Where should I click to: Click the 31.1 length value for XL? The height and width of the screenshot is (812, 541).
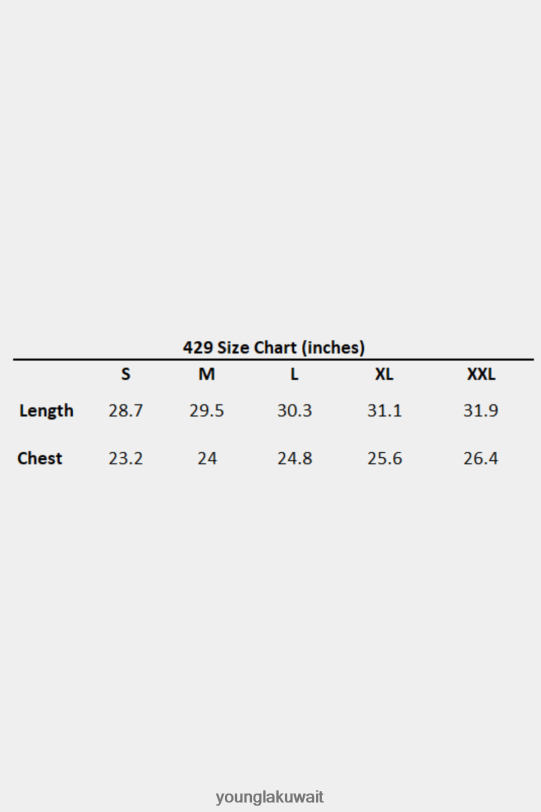pyautogui.click(x=385, y=411)
